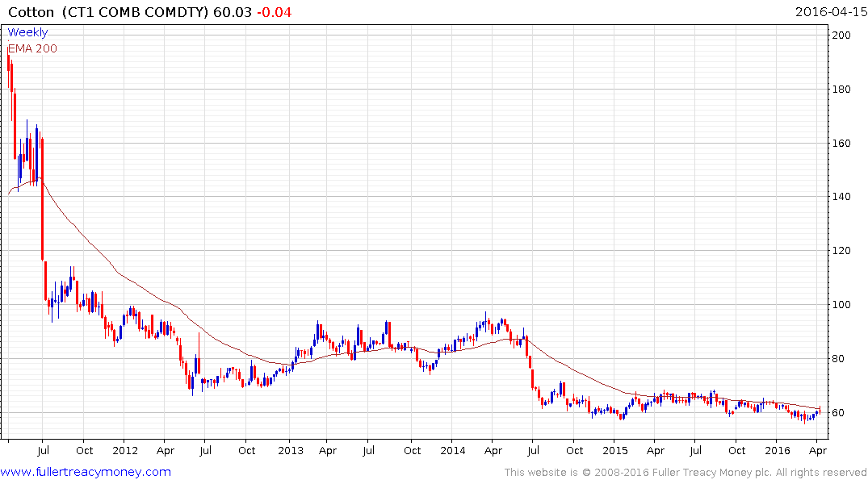Screen dimensions: 868x484
Task: Click the 80 price axis label
Action: (838, 359)
